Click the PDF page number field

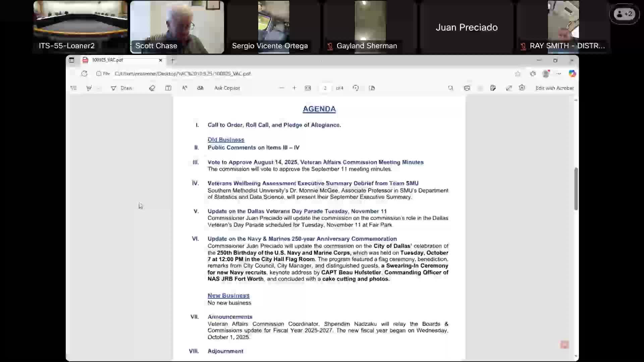[325, 88]
